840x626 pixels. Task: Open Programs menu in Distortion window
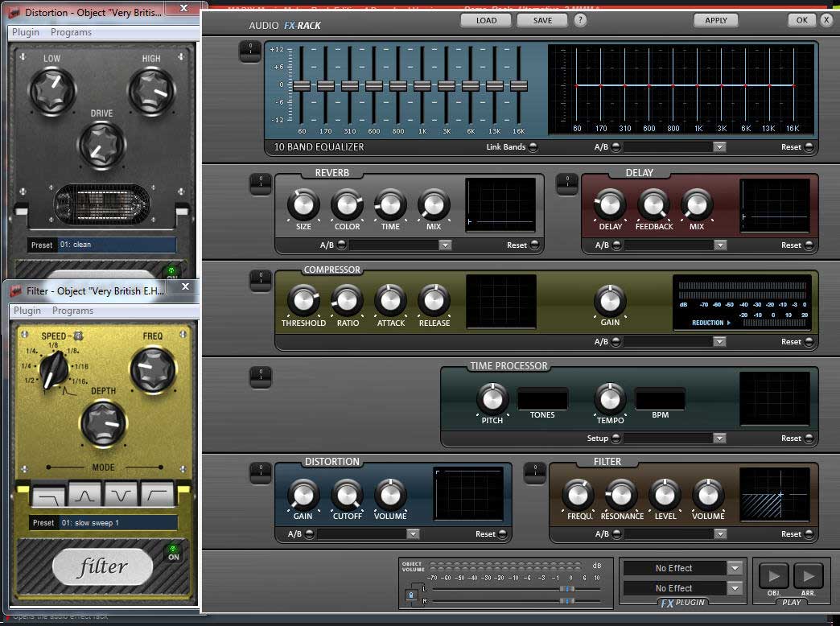pyautogui.click(x=71, y=32)
